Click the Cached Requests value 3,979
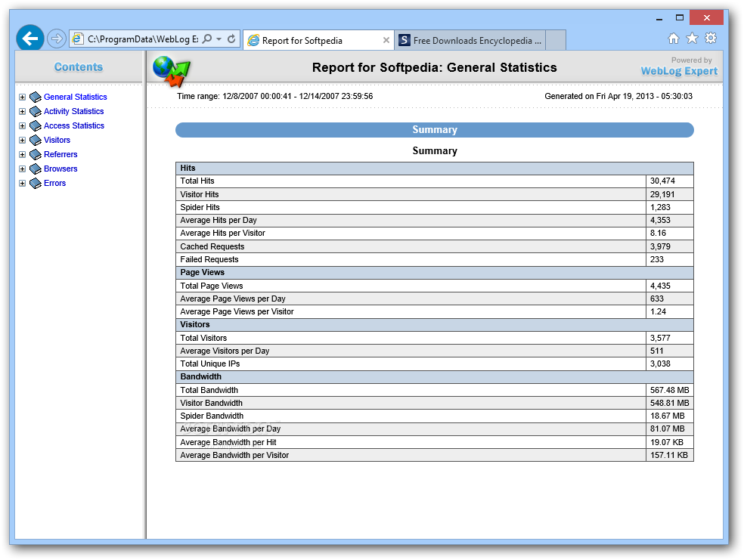The height and width of the screenshot is (560, 744). coord(660,246)
